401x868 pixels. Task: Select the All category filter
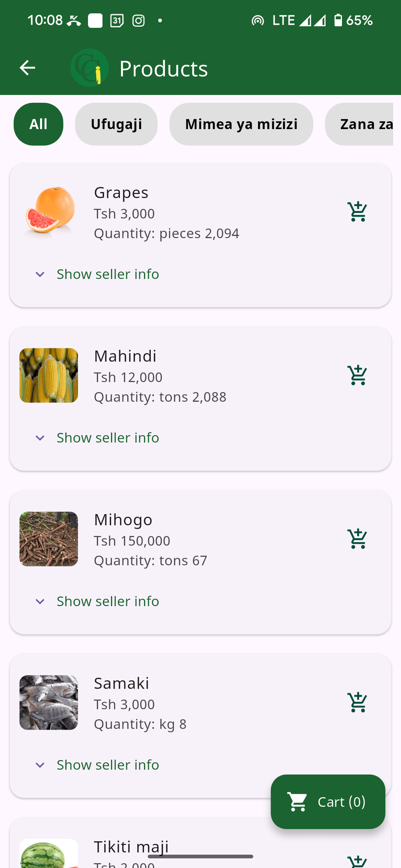39,124
